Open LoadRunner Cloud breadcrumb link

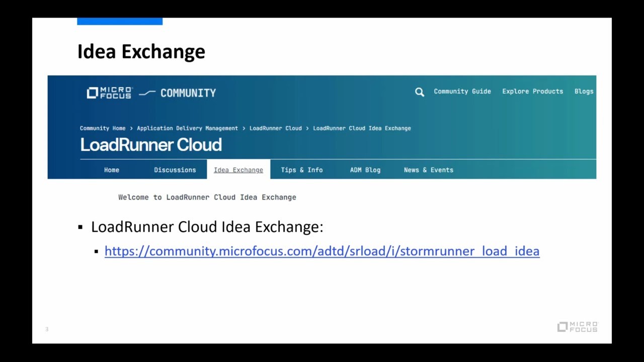pos(276,128)
